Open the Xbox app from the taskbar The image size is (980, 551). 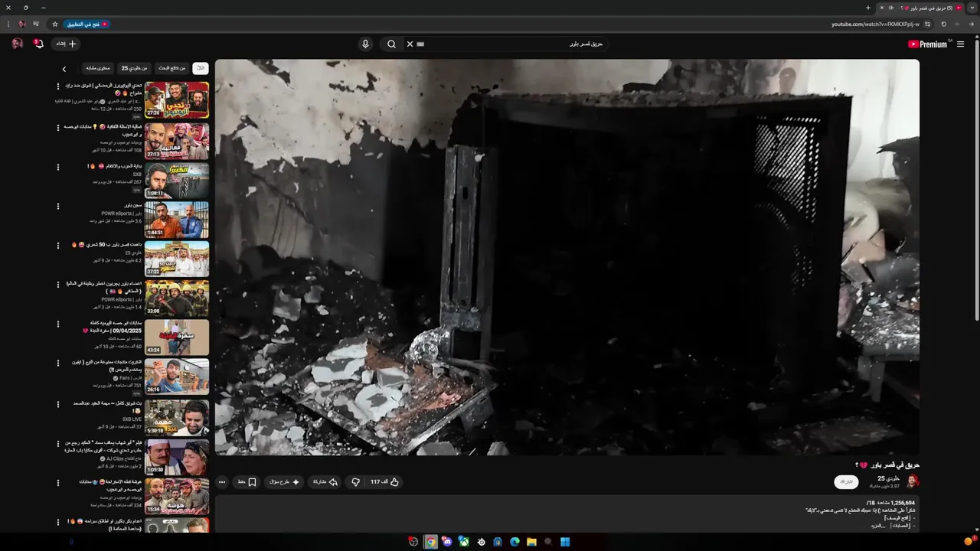(464, 542)
